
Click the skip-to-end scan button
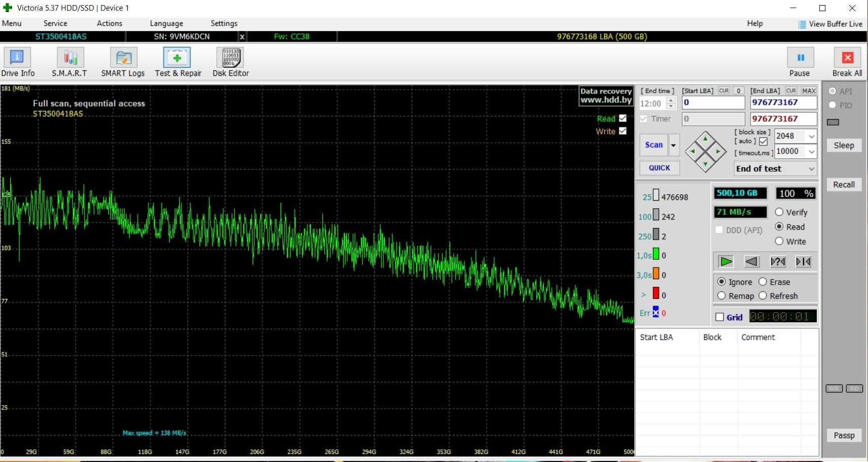(803, 261)
